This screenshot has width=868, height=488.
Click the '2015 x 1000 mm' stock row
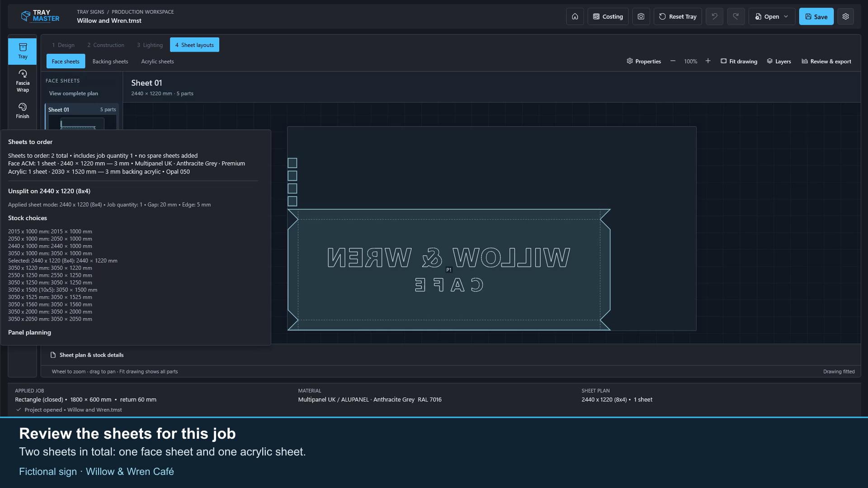(x=50, y=231)
